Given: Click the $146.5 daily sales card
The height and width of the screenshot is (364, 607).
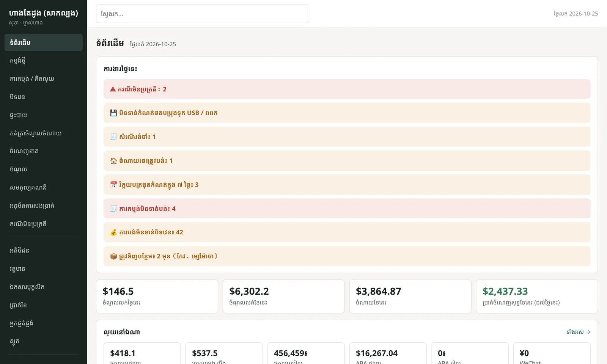Looking at the screenshot, I should tap(157, 297).
